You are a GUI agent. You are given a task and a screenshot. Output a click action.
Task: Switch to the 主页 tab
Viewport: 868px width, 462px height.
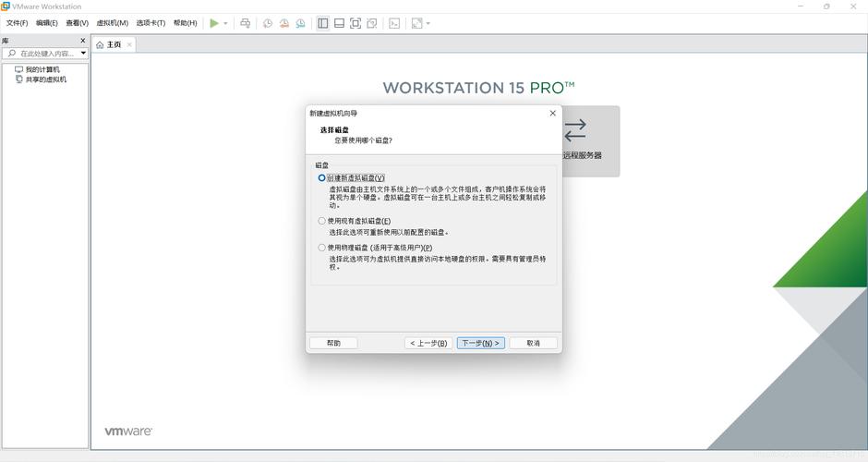click(114, 44)
